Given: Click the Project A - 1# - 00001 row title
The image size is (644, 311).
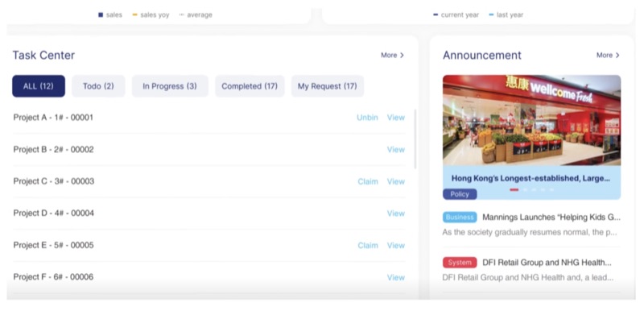Looking at the screenshot, I should point(53,118).
